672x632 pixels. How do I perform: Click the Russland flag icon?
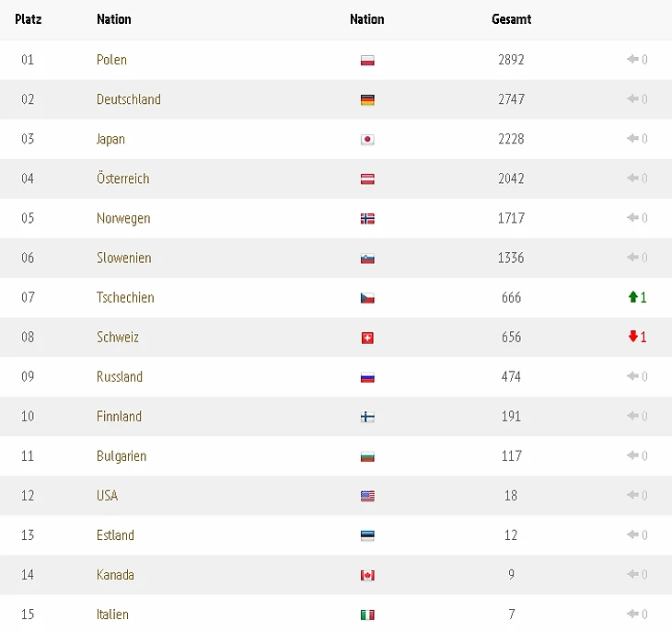[367, 377]
